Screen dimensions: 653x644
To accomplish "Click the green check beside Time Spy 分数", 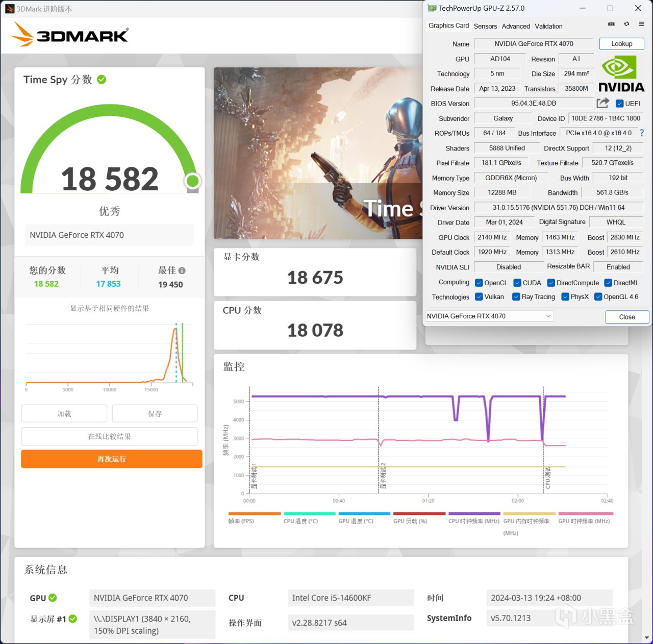I will [102, 80].
